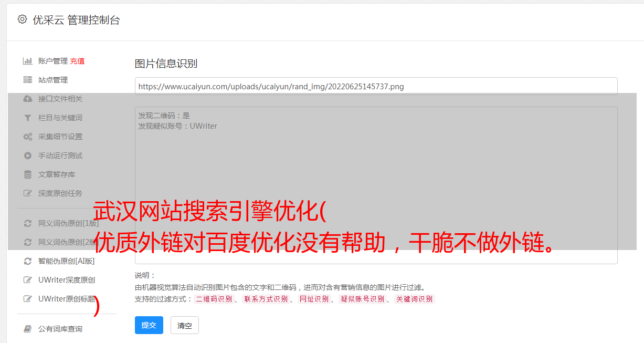Click the gear icon beside 优采云 管理控制台
Screen dimensions: 644x343
coord(22,19)
